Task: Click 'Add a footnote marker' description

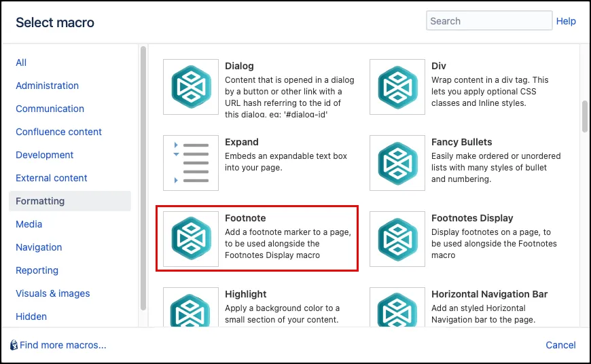Action: (288, 243)
